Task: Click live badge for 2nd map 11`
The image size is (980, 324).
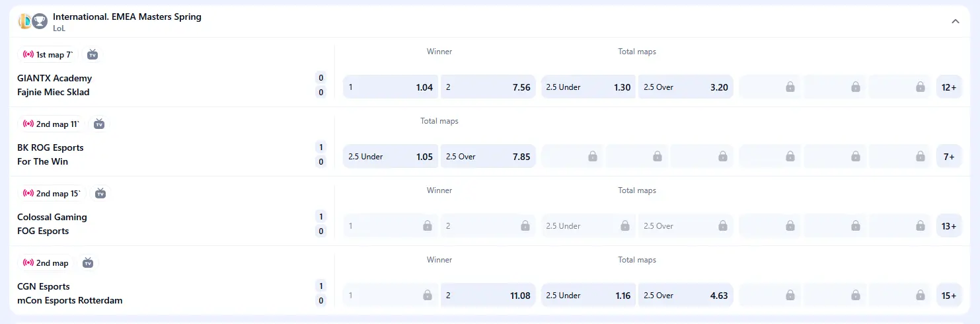Action: point(28,124)
